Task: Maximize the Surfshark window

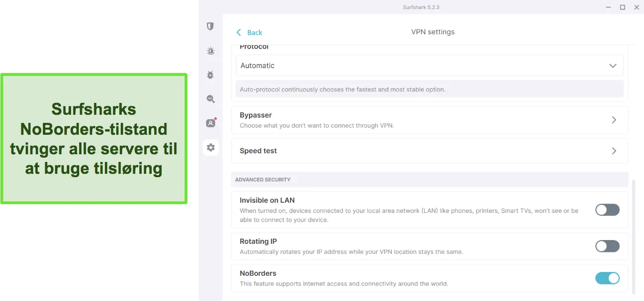Action: point(623,7)
